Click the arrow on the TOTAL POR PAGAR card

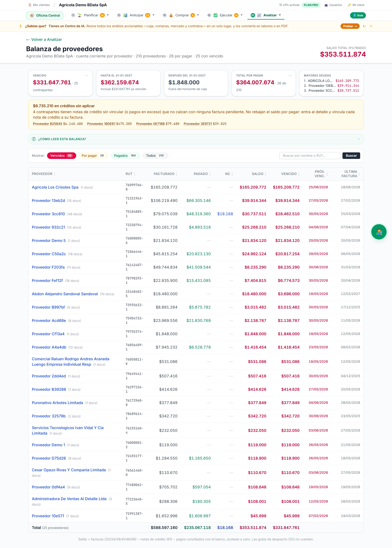pos(290,76)
